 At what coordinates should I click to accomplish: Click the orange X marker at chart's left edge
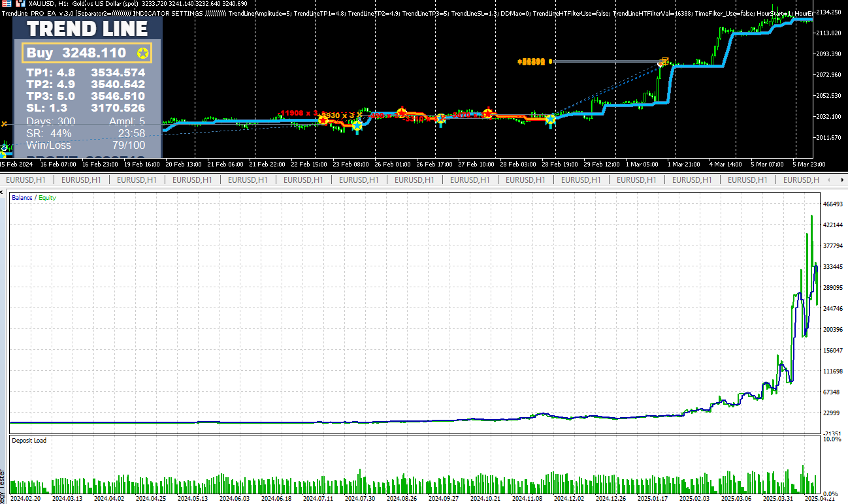coord(5,123)
